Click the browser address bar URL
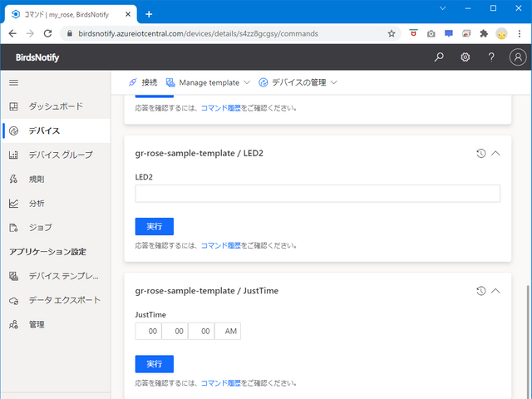 (198, 33)
